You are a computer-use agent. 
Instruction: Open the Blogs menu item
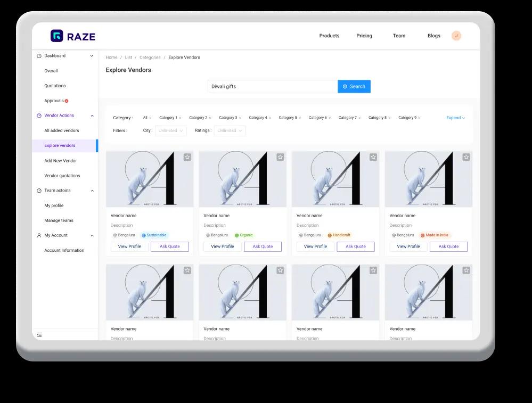(x=433, y=36)
